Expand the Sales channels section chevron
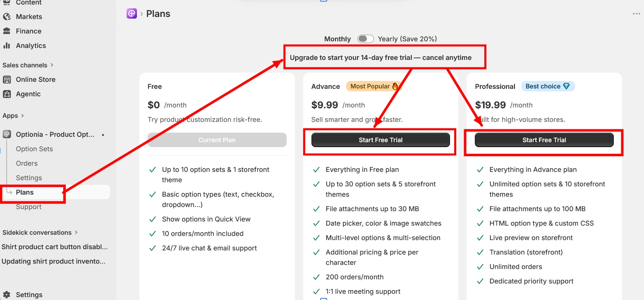This screenshot has height=300, width=644. (52, 65)
